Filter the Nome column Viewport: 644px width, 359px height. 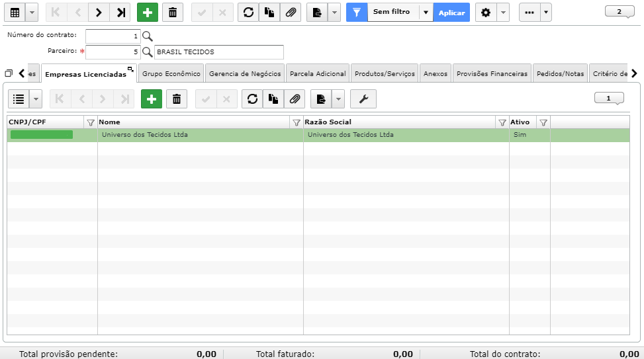coord(296,122)
